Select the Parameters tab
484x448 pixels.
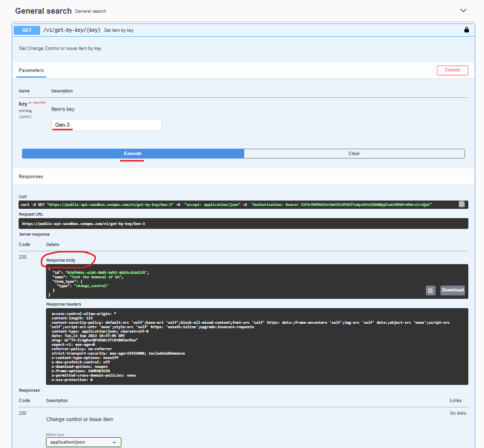(x=31, y=70)
